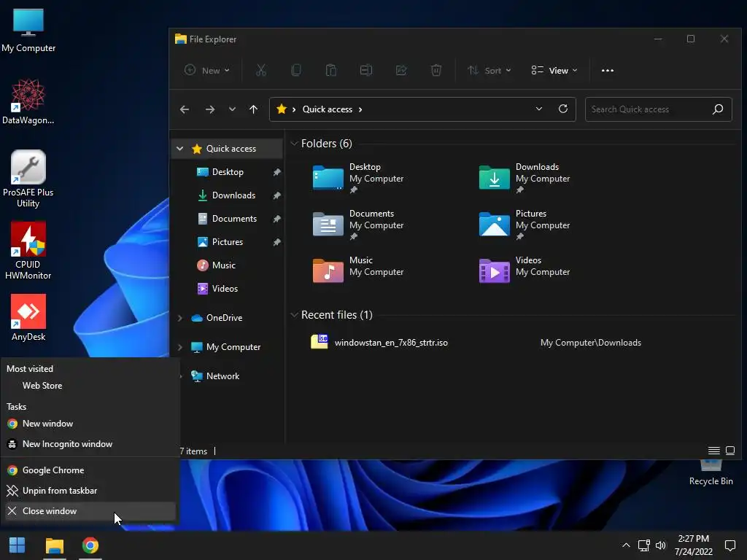The width and height of the screenshot is (747, 560).
Task: Switch to large thumbnails view icon in status bar
Action: [729, 451]
